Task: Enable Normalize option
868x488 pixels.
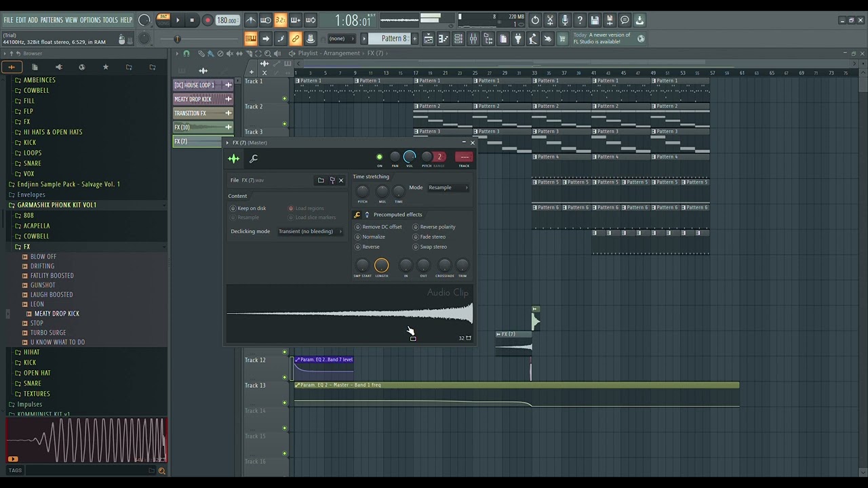Action: coord(370,237)
